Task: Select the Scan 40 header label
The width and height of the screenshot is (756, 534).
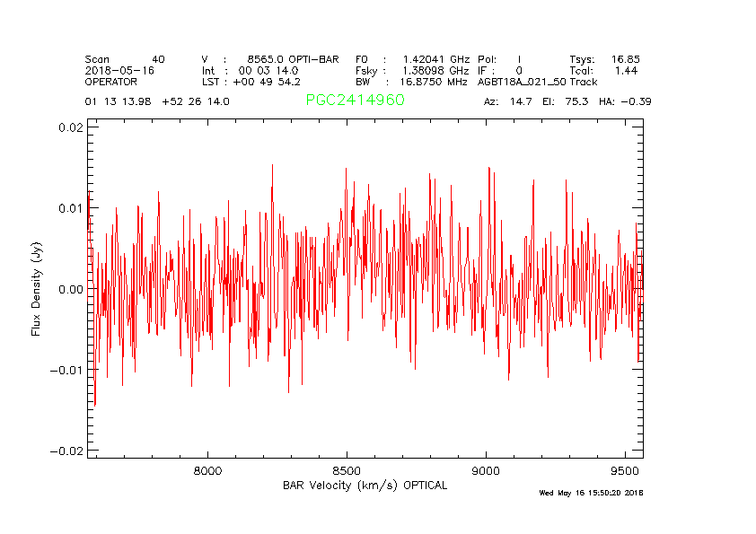Action: pos(125,58)
